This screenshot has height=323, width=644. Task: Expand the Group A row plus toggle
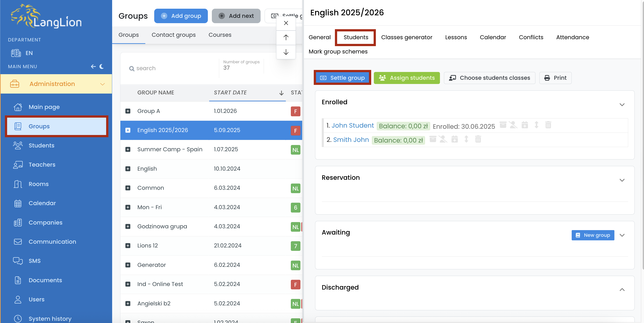(128, 111)
